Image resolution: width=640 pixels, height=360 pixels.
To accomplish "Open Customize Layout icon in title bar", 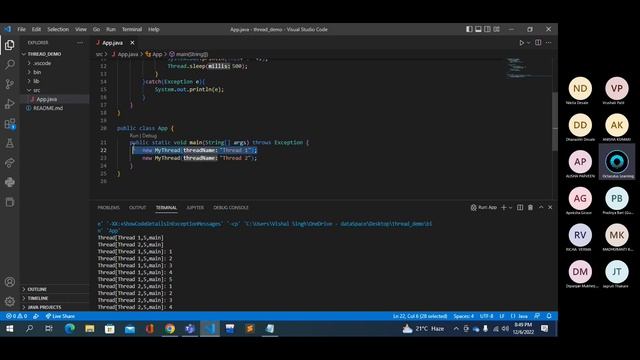I will [x=496, y=29].
